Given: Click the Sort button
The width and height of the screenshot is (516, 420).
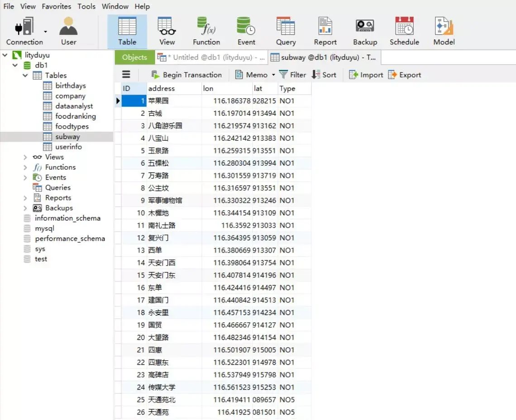Looking at the screenshot, I should pyautogui.click(x=324, y=75).
